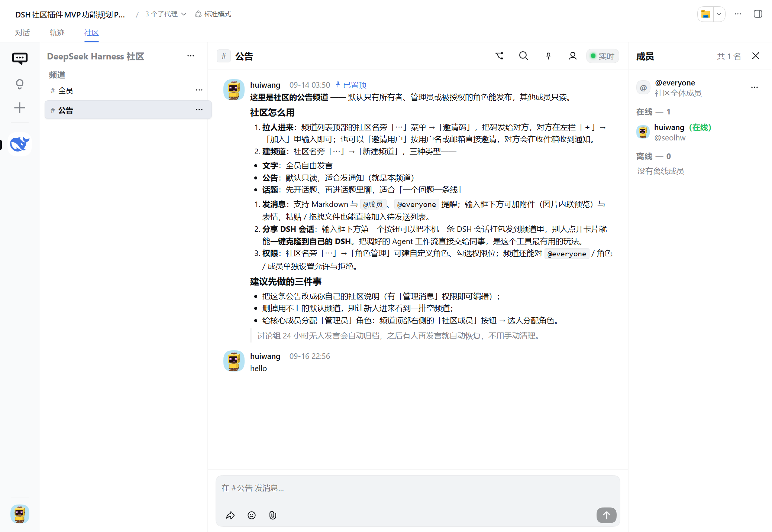Click the 09-14 03:50 timestamp

point(310,85)
